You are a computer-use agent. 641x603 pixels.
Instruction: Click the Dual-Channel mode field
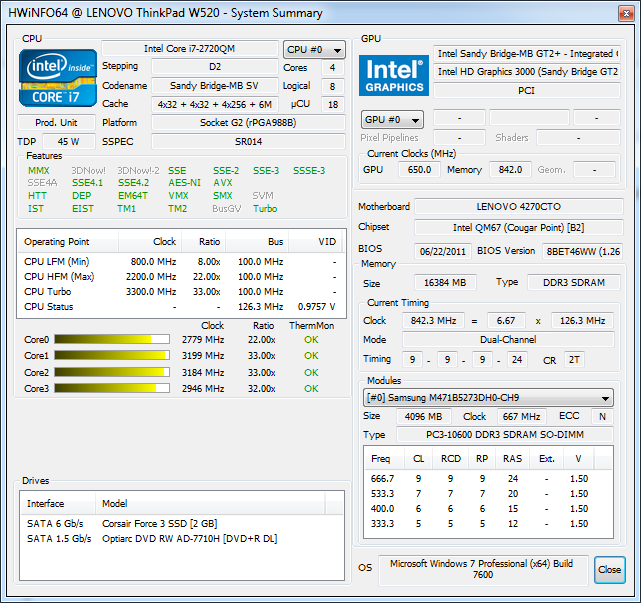(508, 339)
